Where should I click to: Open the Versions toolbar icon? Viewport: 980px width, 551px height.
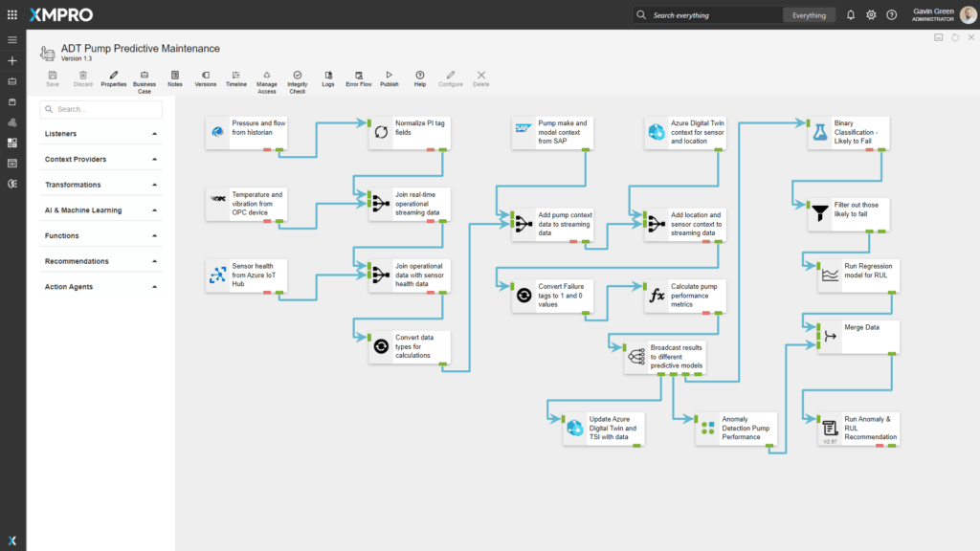coord(206,75)
